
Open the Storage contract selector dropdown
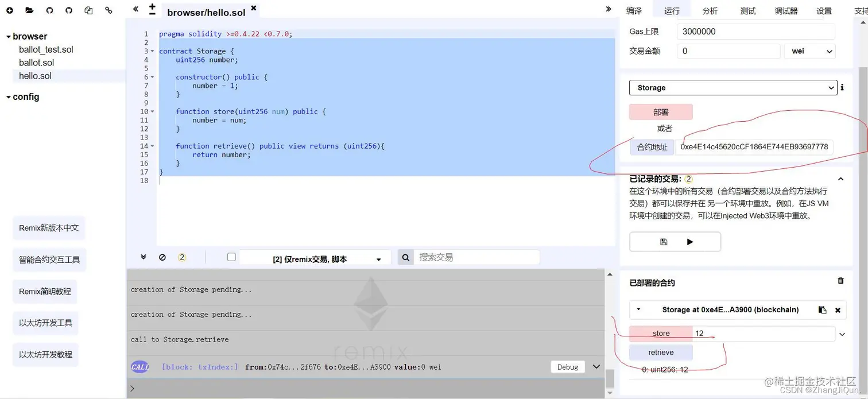[x=733, y=88]
